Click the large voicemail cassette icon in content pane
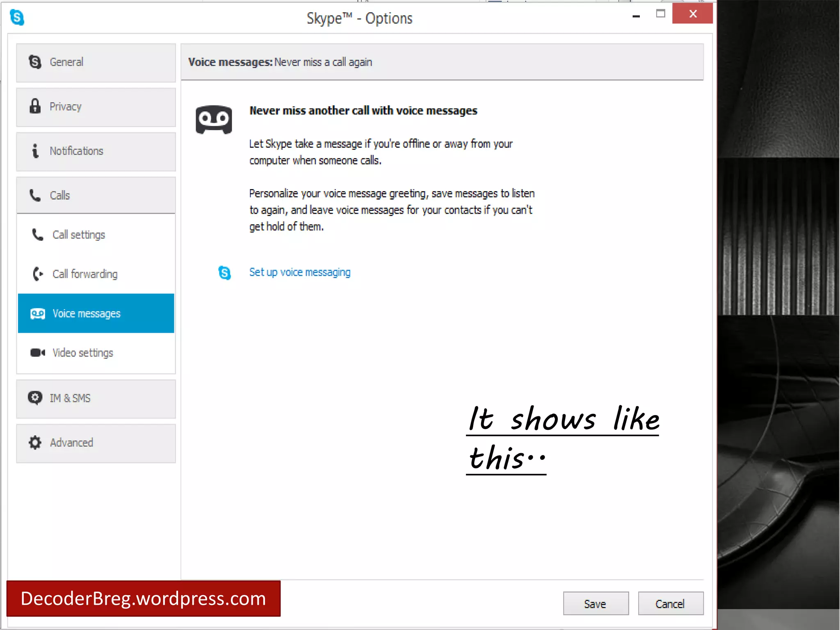The width and height of the screenshot is (840, 630). (x=214, y=119)
